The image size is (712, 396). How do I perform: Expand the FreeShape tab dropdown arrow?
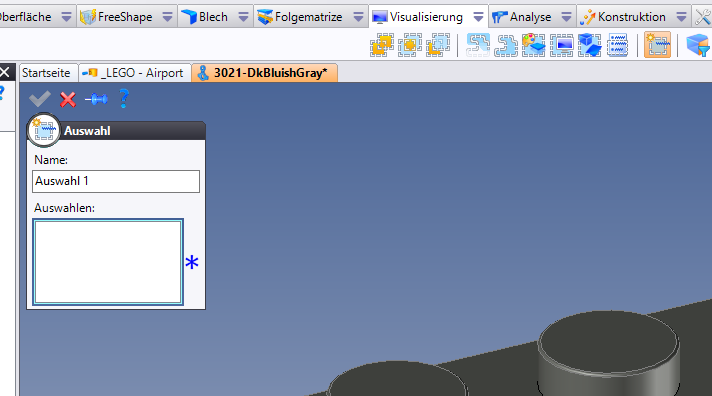tap(168, 17)
